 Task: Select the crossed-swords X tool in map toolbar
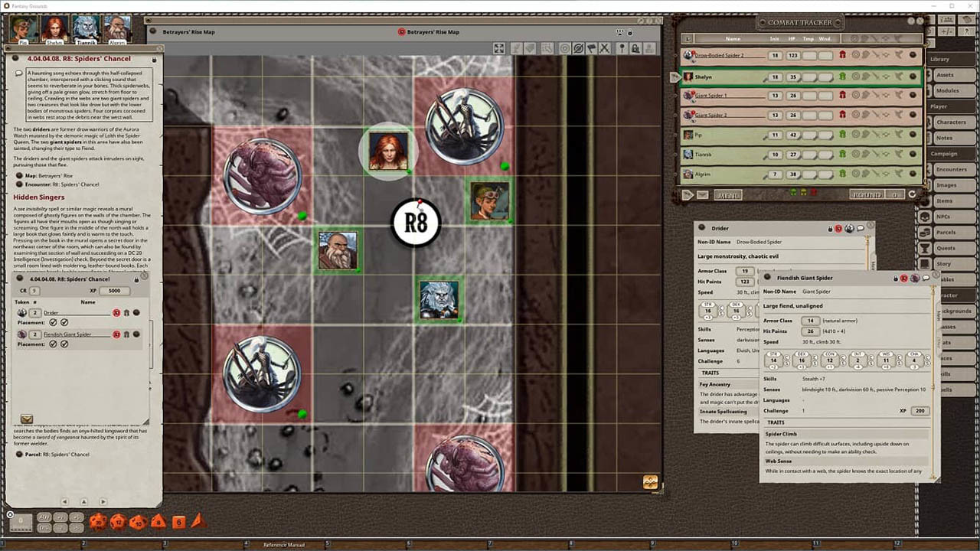coord(604,49)
